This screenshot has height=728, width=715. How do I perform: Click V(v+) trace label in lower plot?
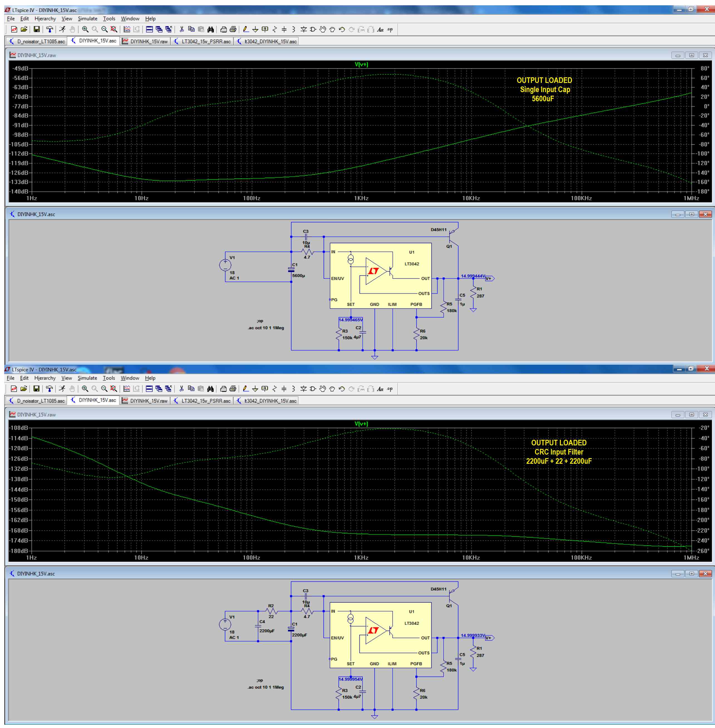click(361, 424)
